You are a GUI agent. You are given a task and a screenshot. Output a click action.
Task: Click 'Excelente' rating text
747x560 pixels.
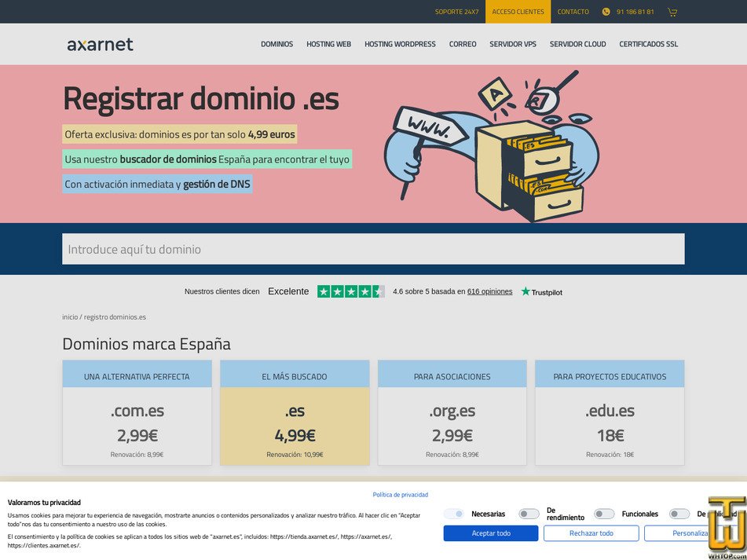point(288,291)
